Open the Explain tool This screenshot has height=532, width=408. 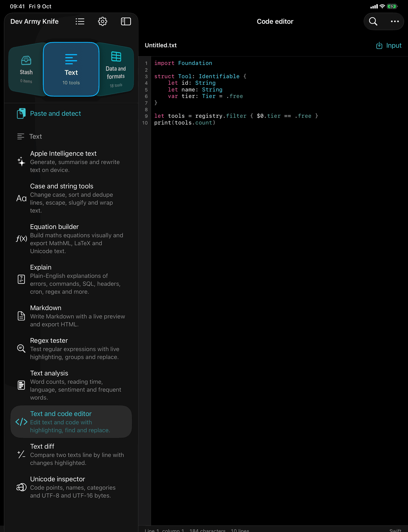(71, 279)
